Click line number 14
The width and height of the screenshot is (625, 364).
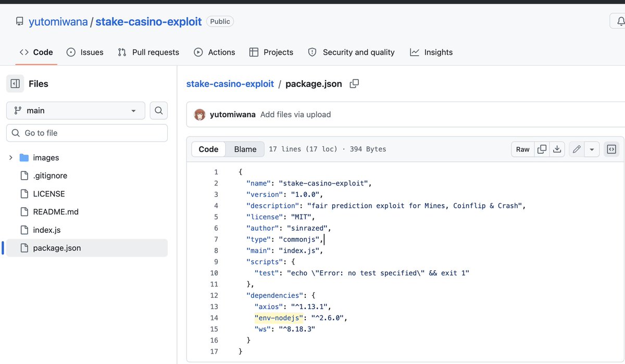pyautogui.click(x=214, y=318)
